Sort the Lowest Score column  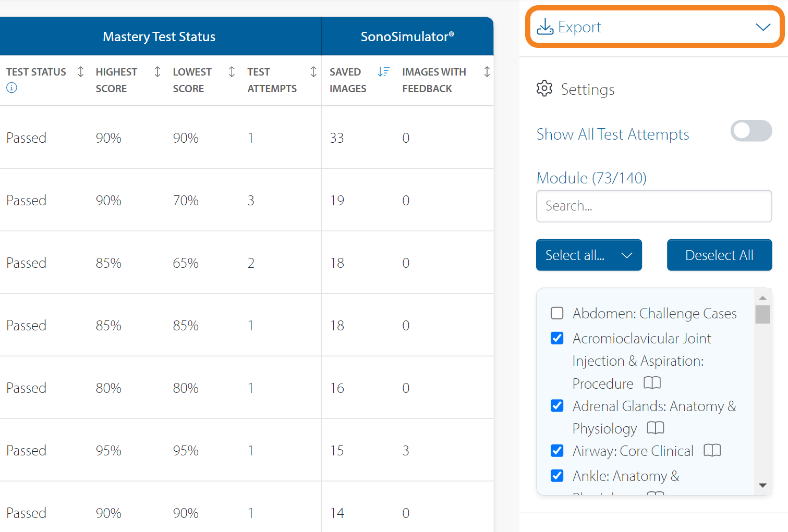(231, 72)
